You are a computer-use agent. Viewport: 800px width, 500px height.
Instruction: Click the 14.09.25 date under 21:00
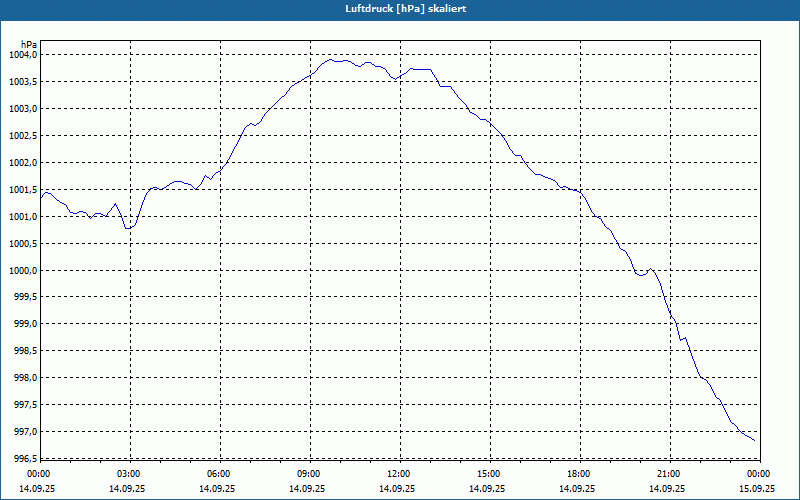point(667,488)
